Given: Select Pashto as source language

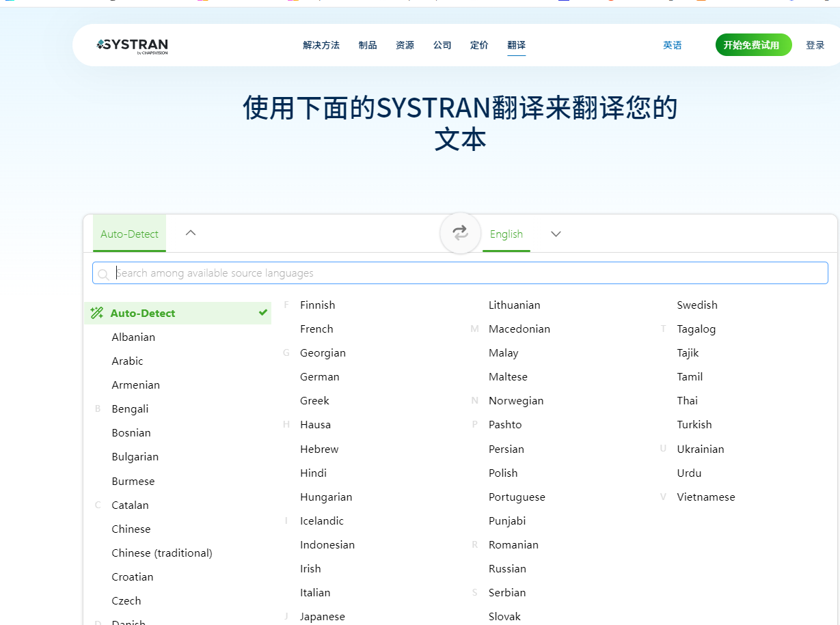Looking at the screenshot, I should pyautogui.click(x=505, y=424).
